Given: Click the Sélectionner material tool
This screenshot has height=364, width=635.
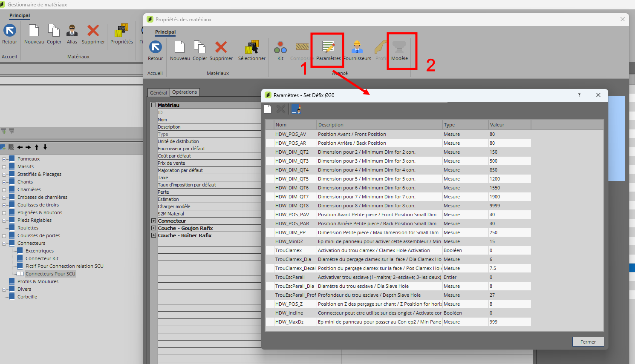Looking at the screenshot, I should pyautogui.click(x=252, y=51).
